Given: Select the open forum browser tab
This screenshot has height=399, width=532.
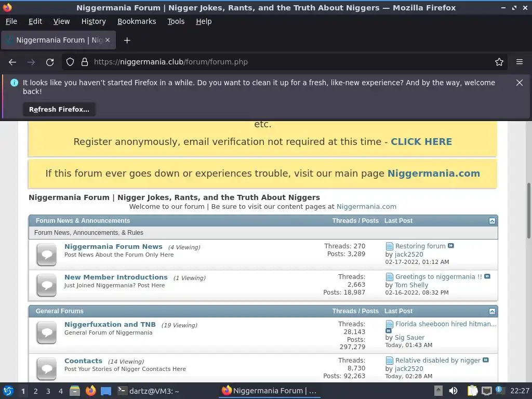Looking at the screenshot, I should tap(58, 40).
